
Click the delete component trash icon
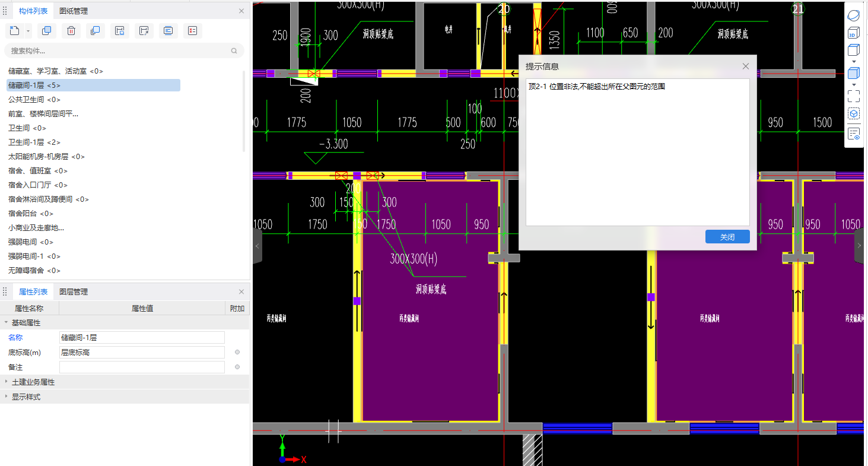click(x=71, y=31)
